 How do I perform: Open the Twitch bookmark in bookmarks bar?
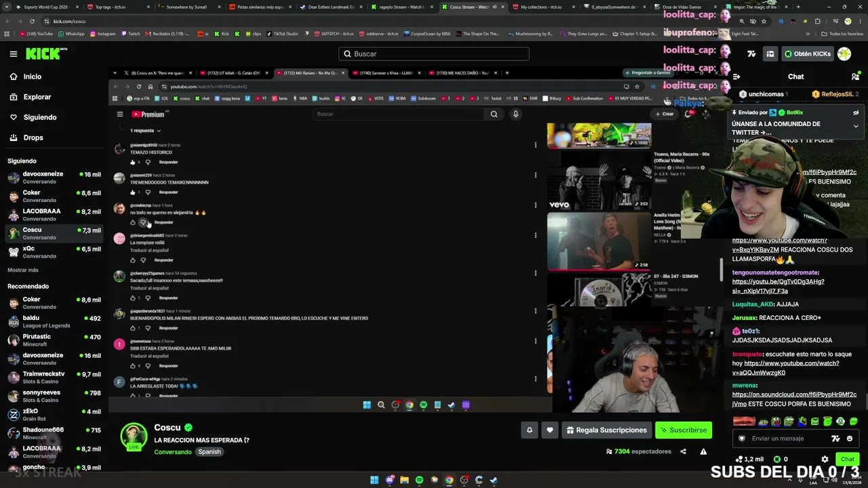point(130,34)
